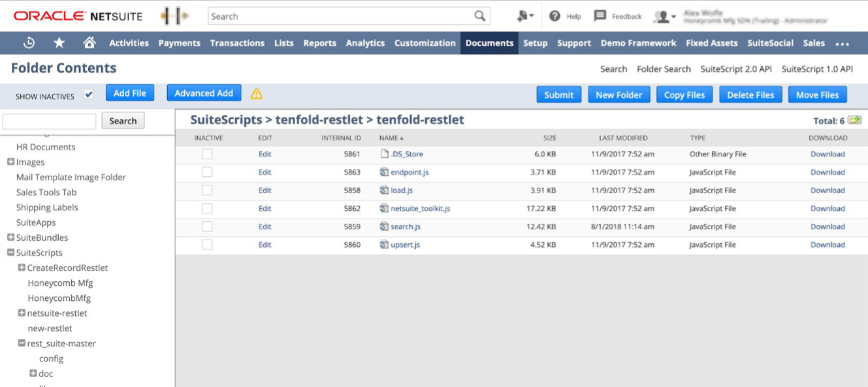Collapse the SuiteScripts folder node
The image size is (868, 387).
point(10,253)
